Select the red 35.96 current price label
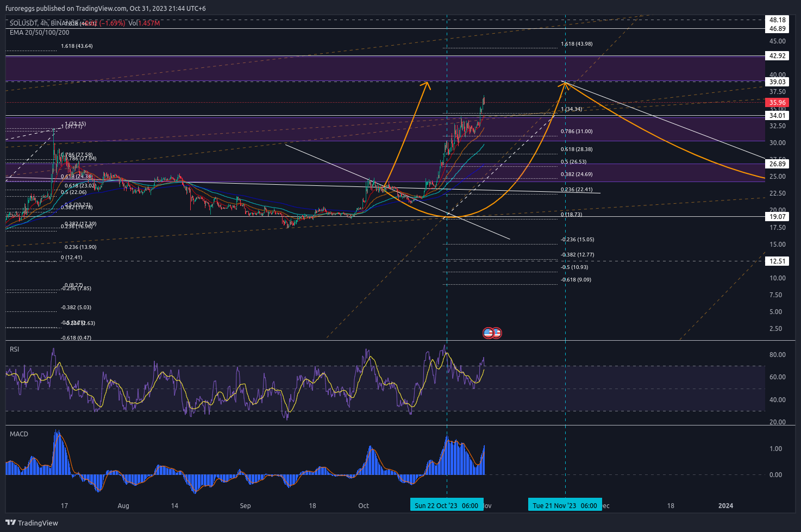Screen dimensions: 801x532 pyautogui.click(x=777, y=102)
